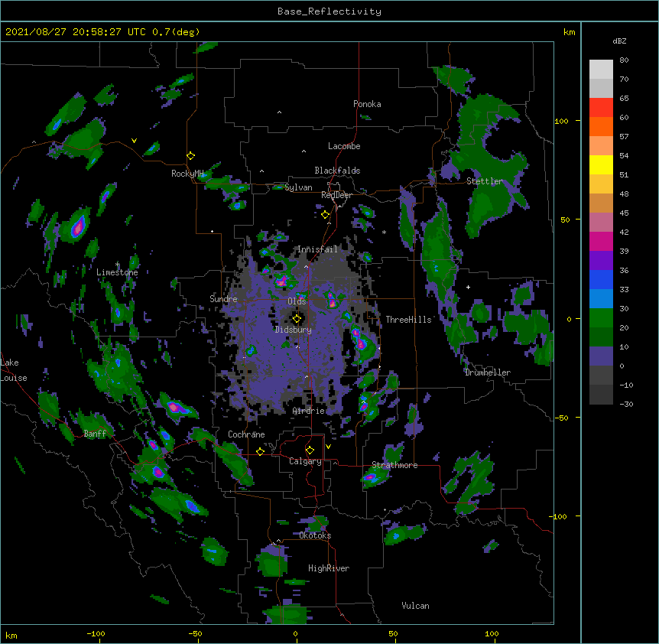The image size is (659, 644).
Task: Click the -100 tick on the horizontal km axis
Action: click(96, 633)
